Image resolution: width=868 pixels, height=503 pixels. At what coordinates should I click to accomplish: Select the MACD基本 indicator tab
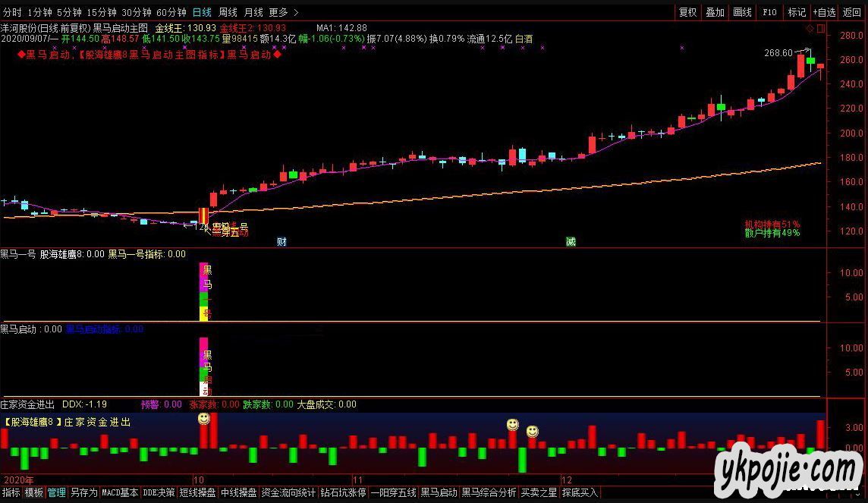click(121, 492)
